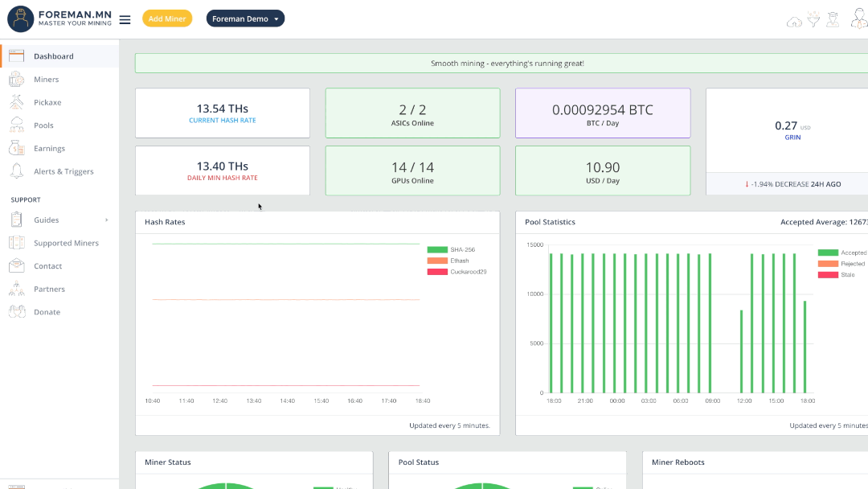868x489 pixels.
Task: Click the GRIN price label
Action: coord(792,138)
